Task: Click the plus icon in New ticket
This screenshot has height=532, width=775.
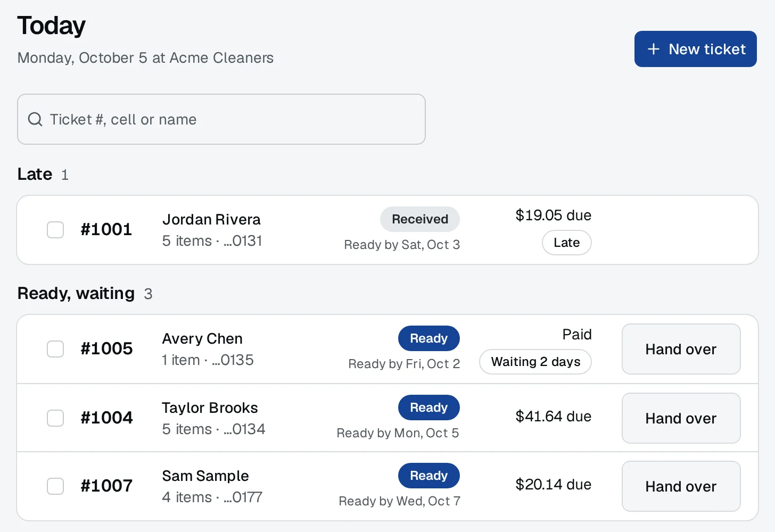Action: point(653,49)
